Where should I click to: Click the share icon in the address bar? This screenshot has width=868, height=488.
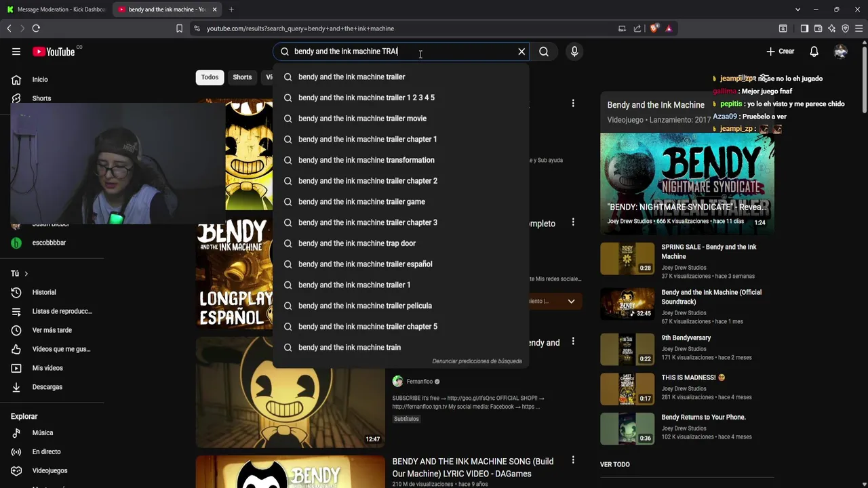(637, 28)
